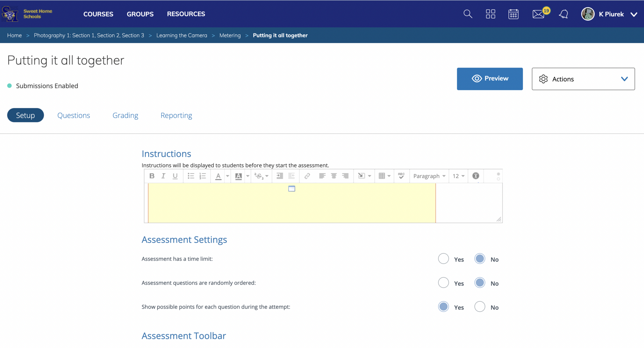
Task: Select Yes for assessment time limit
Action: click(x=443, y=259)
